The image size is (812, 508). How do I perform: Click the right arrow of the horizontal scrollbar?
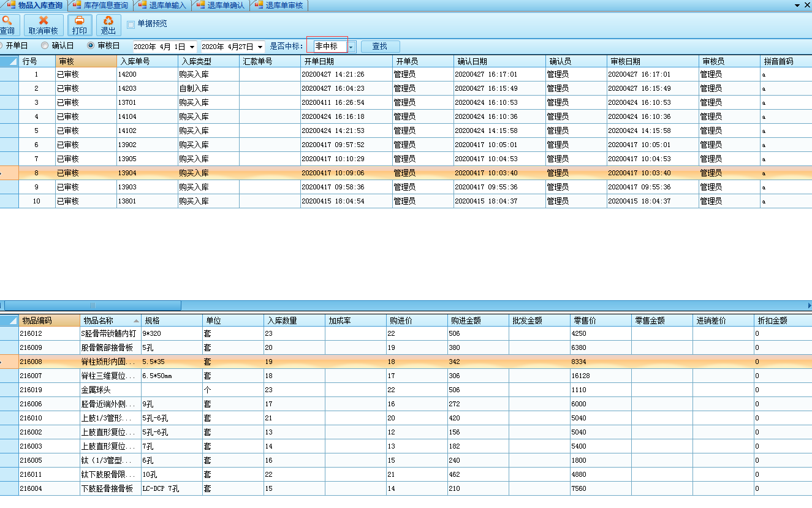(809, 305)
